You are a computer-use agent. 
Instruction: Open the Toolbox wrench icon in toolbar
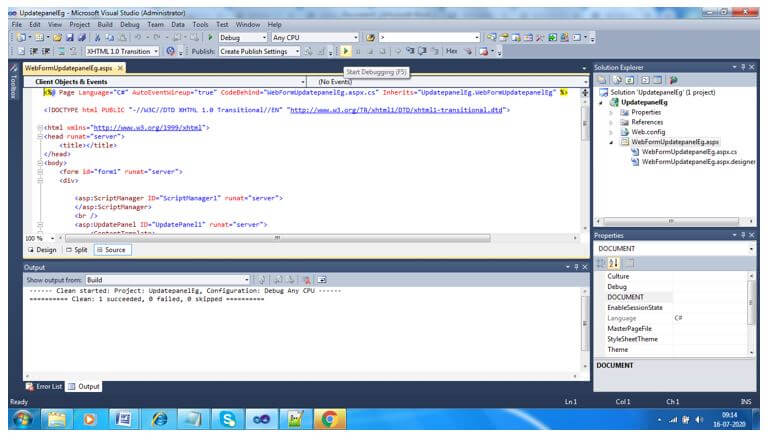[540, 37]
